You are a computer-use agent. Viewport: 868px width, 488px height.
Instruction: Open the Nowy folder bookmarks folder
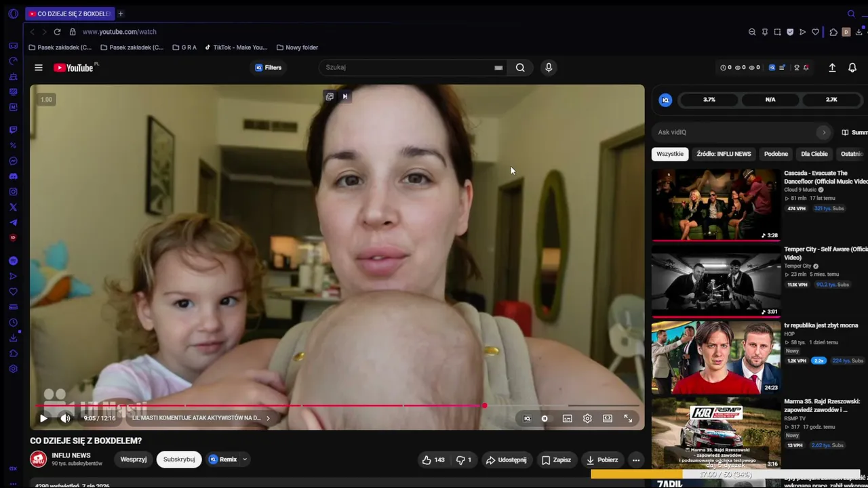coord(297,47)
